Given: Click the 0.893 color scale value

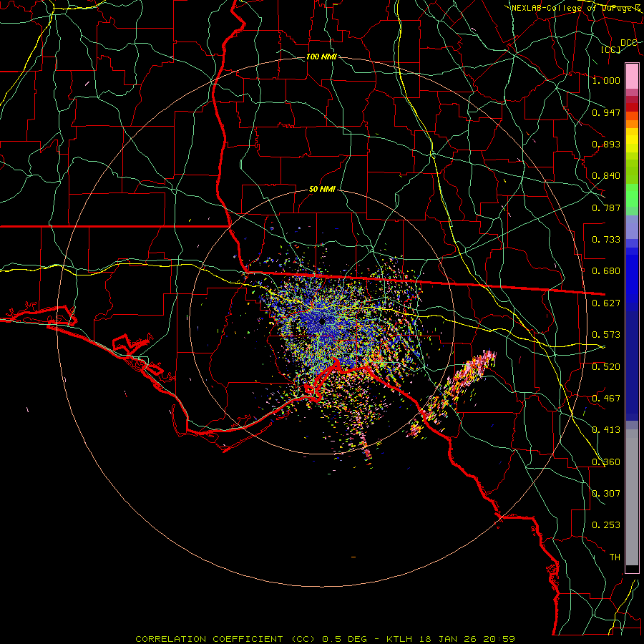Looking at the screenshot, I should click(606, 144).
